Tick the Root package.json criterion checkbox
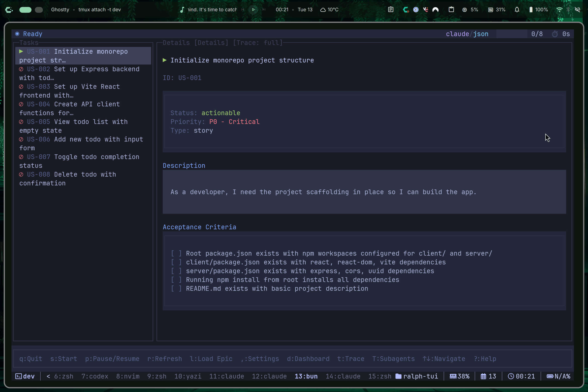The image size is (588, 392). 176,253
